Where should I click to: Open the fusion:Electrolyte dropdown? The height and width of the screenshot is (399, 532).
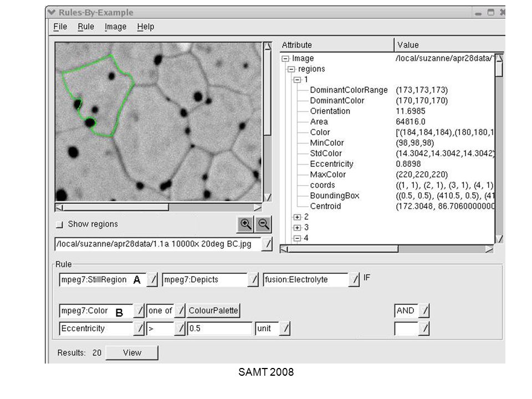(x=354, y=279)
